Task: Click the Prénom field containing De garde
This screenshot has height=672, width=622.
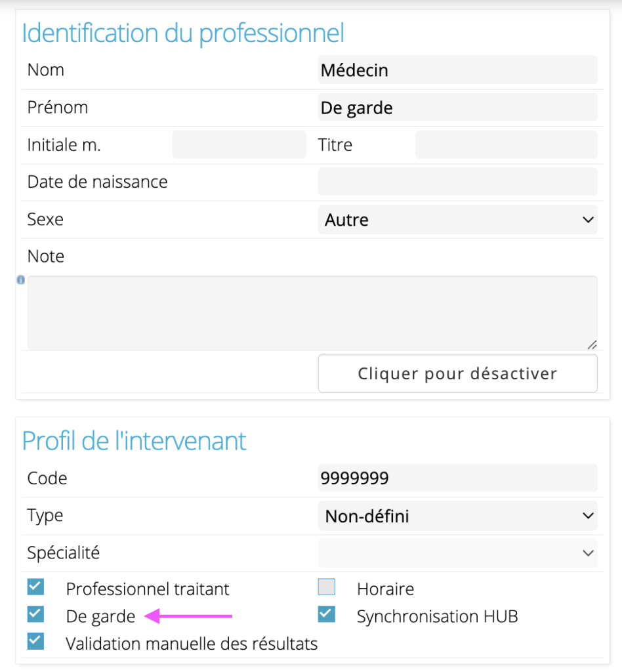Action: coord(457,107)
